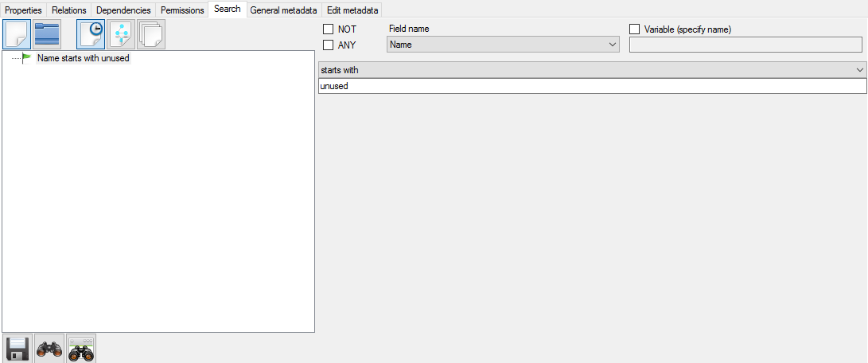
Task: Save the search using floppy disk icon
Action: point(18,349)
